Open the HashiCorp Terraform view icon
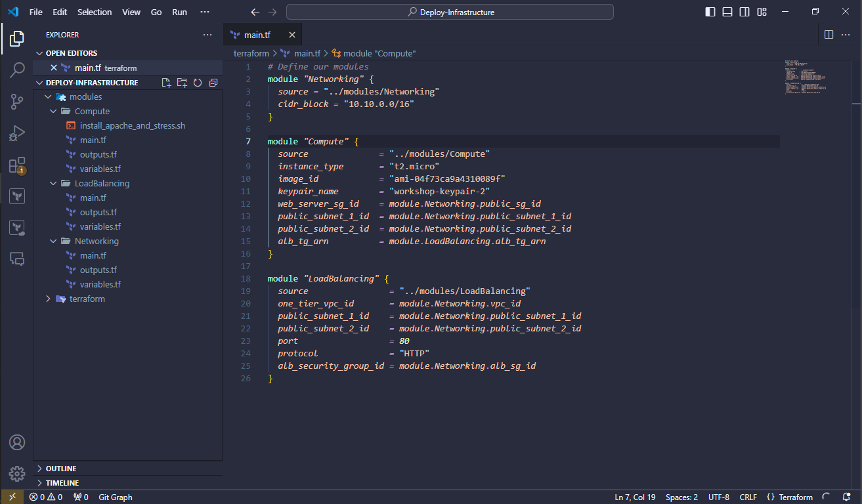This screenshot has width=862, height=504. coord(17,196)
